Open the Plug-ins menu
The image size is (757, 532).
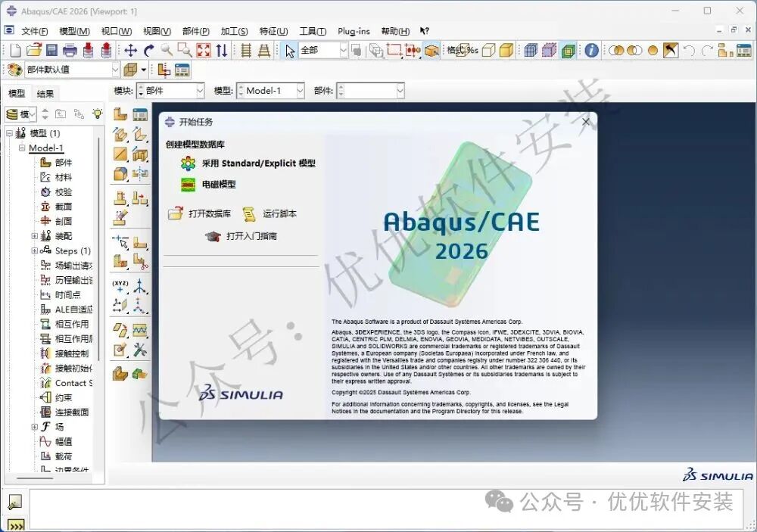[354, 31]
